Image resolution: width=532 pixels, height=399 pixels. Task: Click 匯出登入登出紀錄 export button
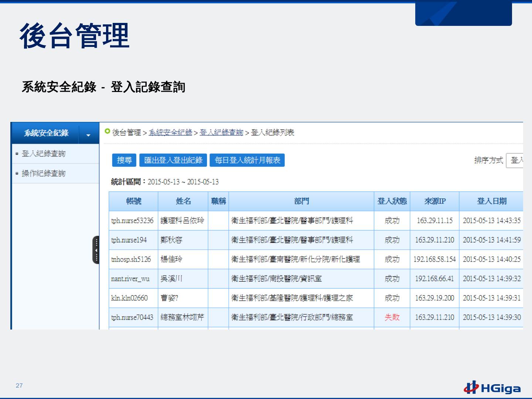[173, 160]
